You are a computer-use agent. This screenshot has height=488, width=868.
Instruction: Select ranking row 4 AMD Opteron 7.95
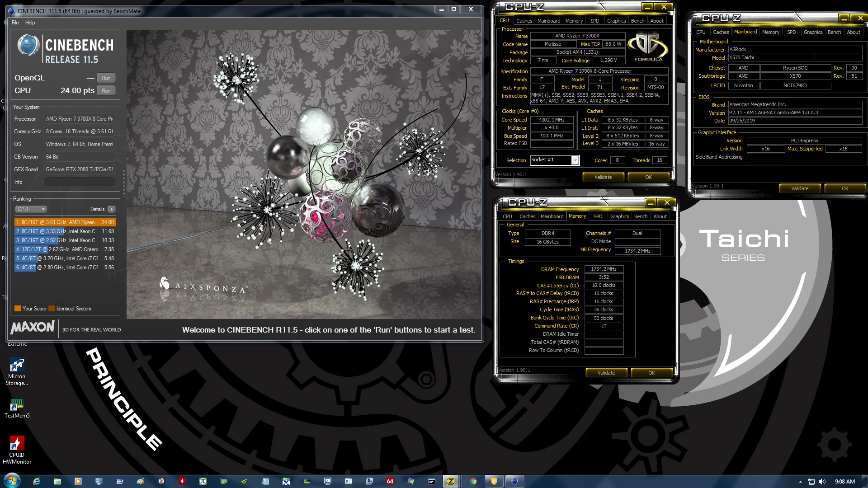click(x=65, y=249)
